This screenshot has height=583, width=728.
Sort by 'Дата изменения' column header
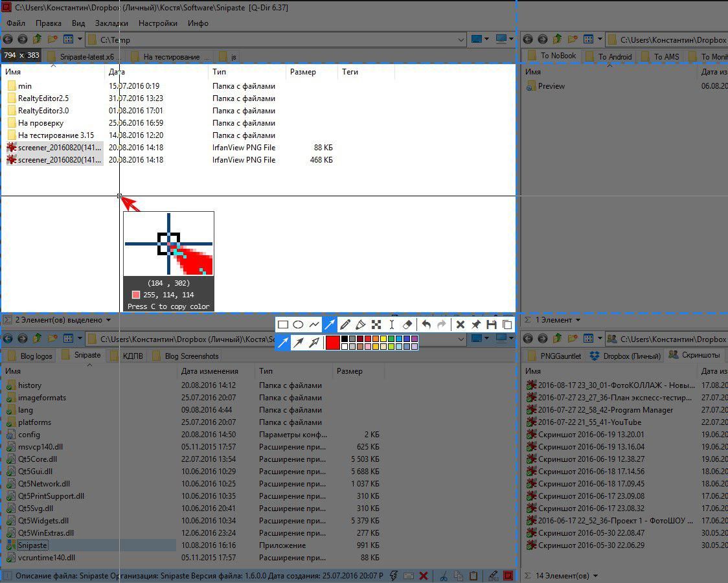[216, 371]
